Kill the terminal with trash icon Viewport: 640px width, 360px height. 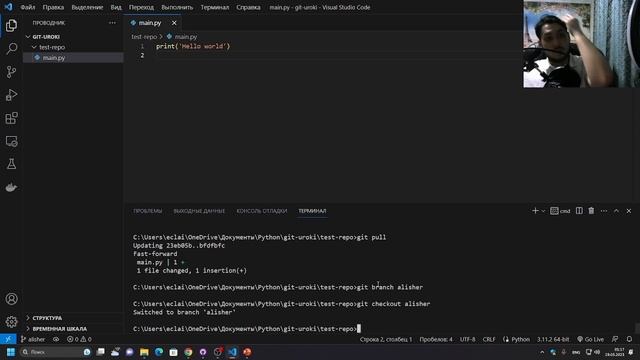[591, 211]
